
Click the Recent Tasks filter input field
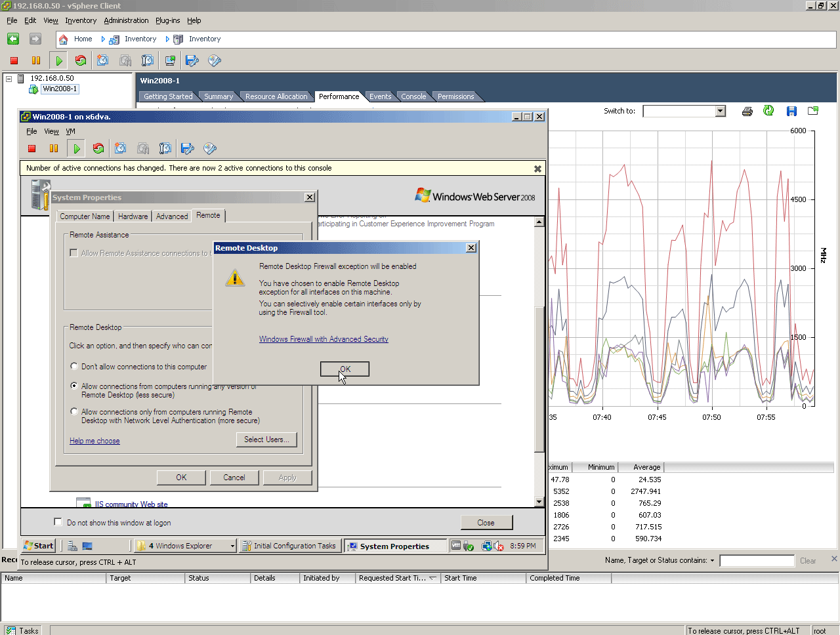coord(757,561)
